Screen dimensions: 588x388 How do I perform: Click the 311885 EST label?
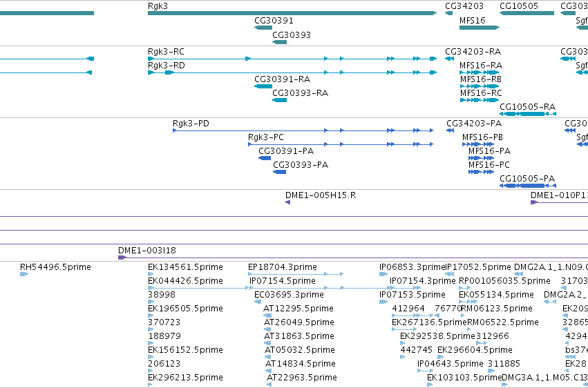[x=504, y=365]
